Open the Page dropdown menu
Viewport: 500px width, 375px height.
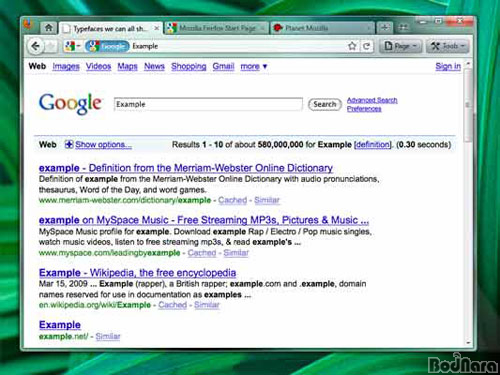coord(401,46)
